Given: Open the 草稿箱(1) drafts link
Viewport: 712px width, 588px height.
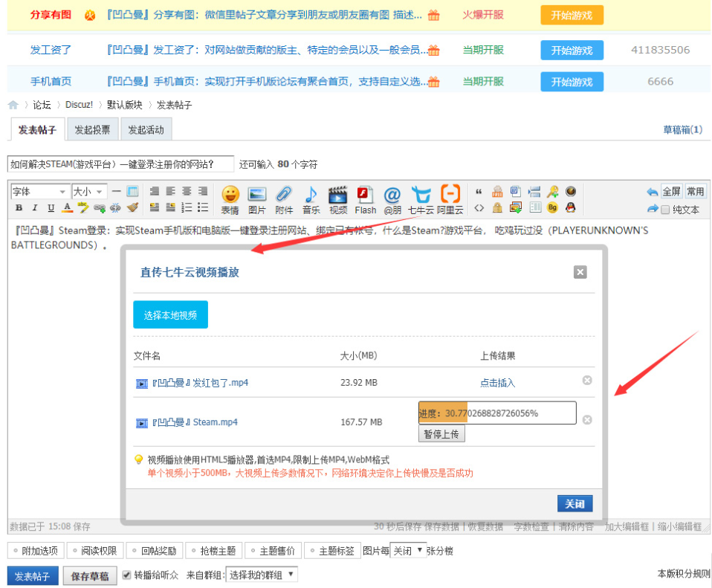Looking at the screenshot, I should [682, 130].
